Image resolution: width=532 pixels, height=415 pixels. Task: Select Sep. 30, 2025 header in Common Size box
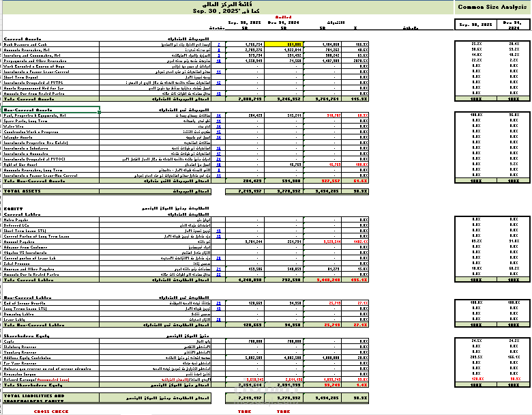pyautogui.click(x=475, y=25)
